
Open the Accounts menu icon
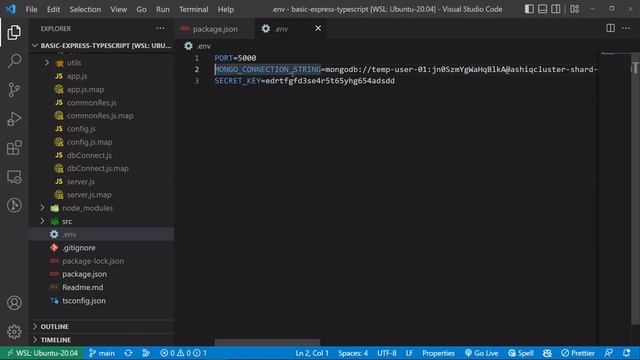(14, 303)
